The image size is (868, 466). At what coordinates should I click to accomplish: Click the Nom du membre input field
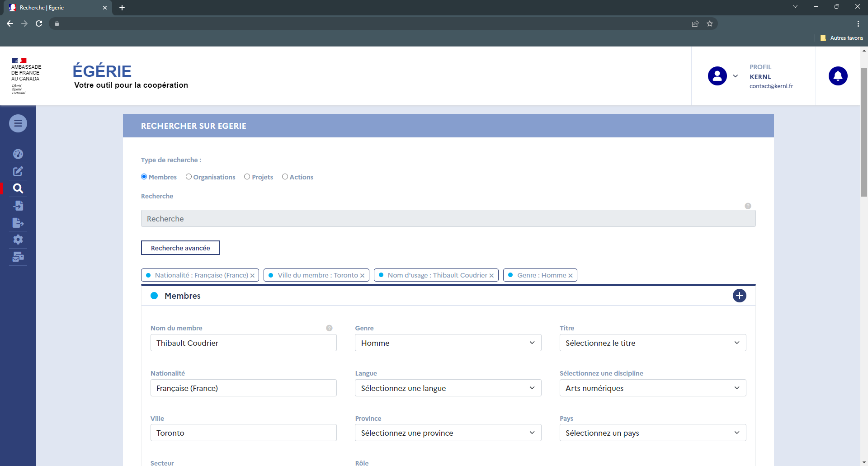point(243,343)
